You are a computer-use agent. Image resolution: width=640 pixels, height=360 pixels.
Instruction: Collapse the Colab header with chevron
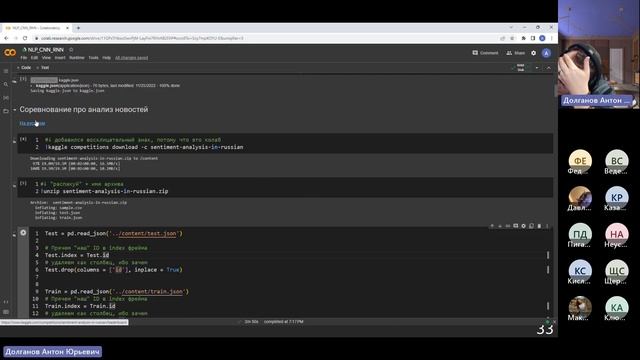tap(549, 68)
